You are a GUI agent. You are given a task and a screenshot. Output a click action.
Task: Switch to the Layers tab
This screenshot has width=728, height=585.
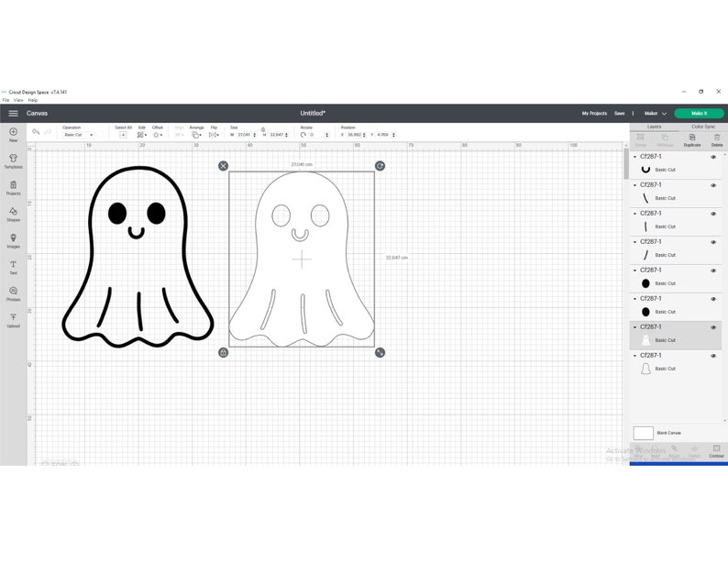pos(654,127)
